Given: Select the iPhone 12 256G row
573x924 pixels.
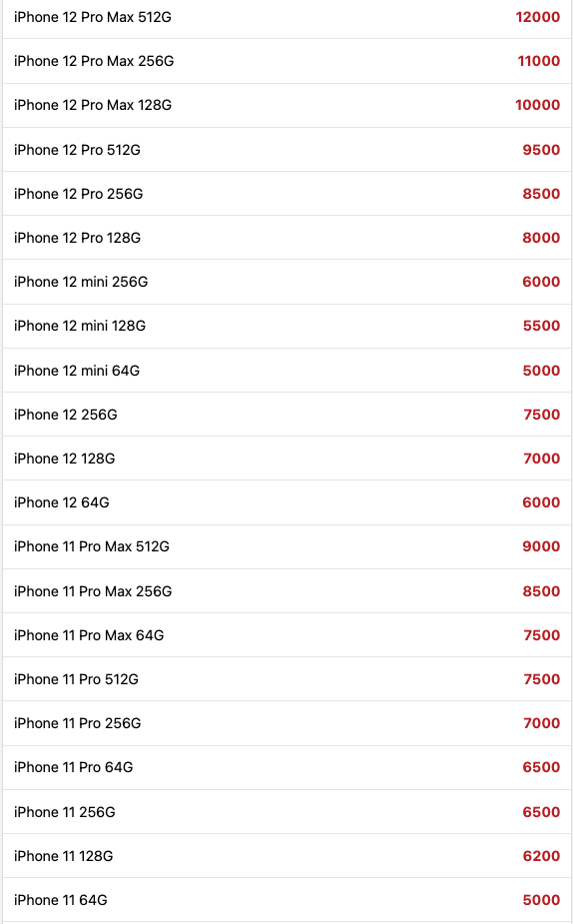Looking at the screenshot, I should [x=286, y=415].
